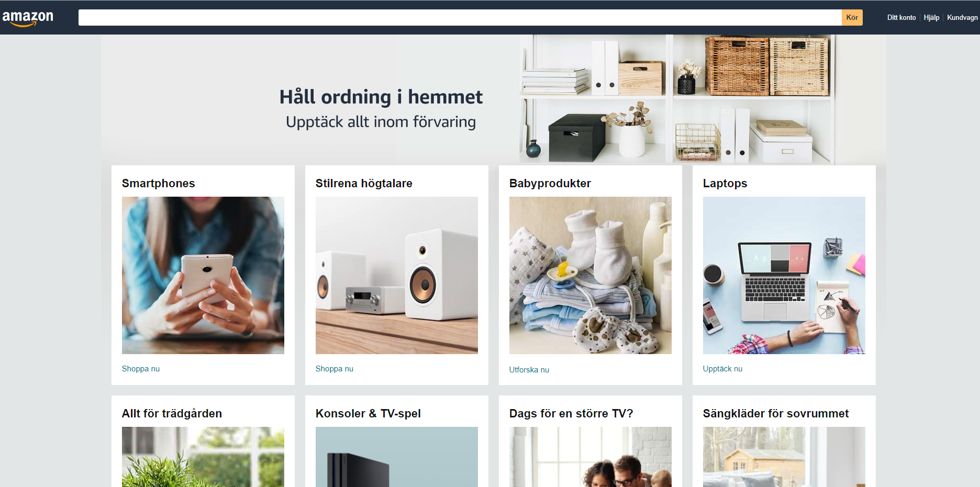This screenshot has width=980, height=487.
Task: Open Ditt konto in the header
Action: 901,17
